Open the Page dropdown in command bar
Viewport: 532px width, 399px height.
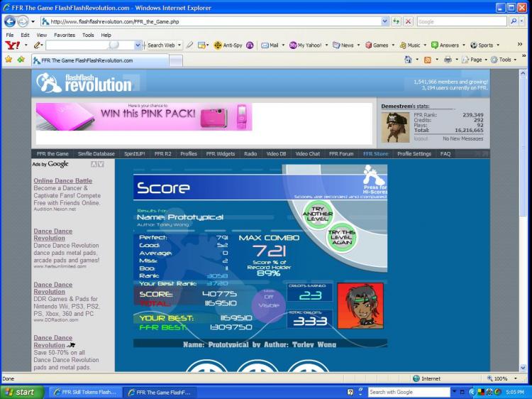pos(475,60)
